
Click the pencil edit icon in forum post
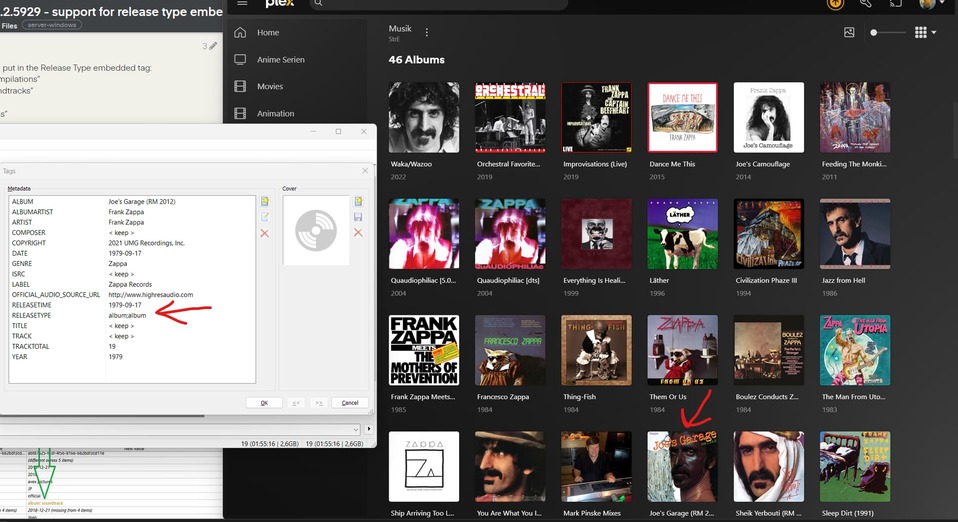click(x=213, y=46)
